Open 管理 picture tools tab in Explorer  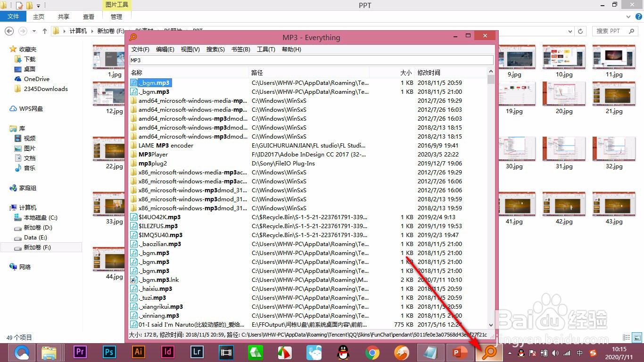pos(116,16)
